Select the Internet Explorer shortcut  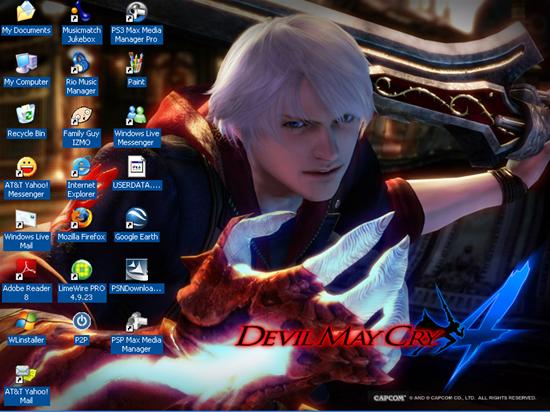pos(81,166)
